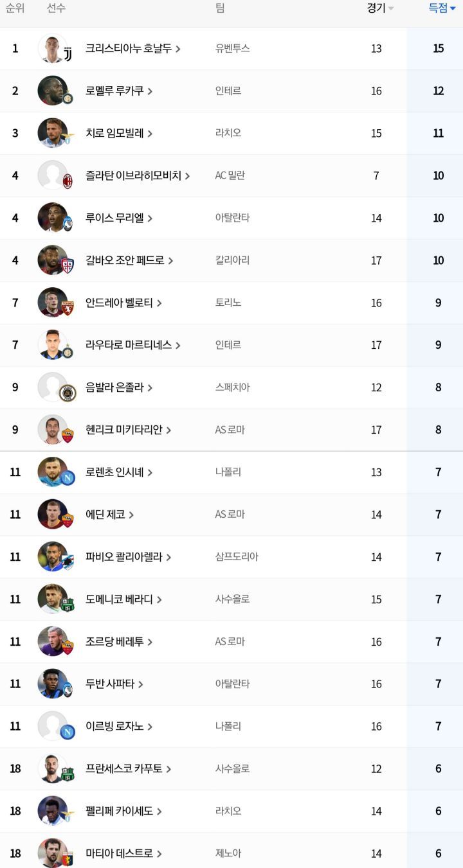Image resolution: width=463 pixels, height=868 pixels.
Task: Click the AC Milan badge beside 즐라탄 이브라히모비치
Action: point(68,182)
